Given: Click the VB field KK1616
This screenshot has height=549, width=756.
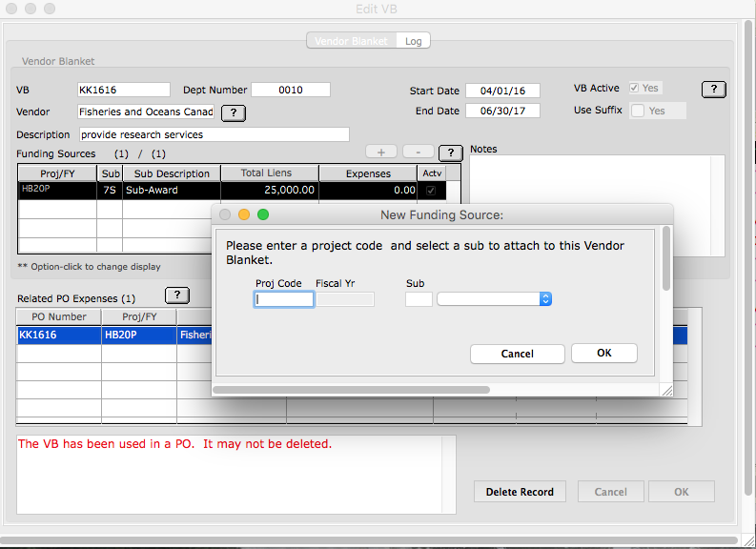Looking at the screenshot, I should (123, 90).
